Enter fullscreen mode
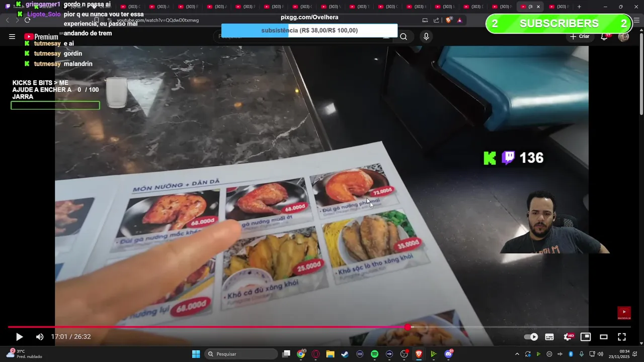The width and height of the screenshot is (644, 362). click(622, 337)
